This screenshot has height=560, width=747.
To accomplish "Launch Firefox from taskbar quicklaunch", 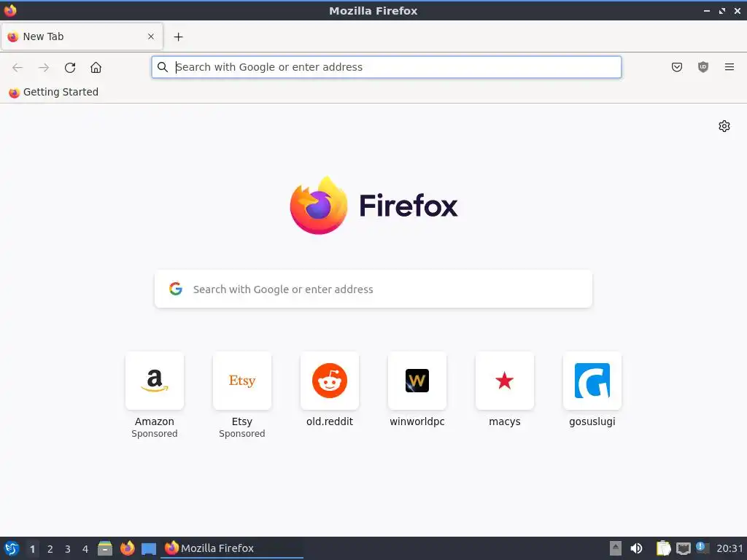I will click(127, 548).
